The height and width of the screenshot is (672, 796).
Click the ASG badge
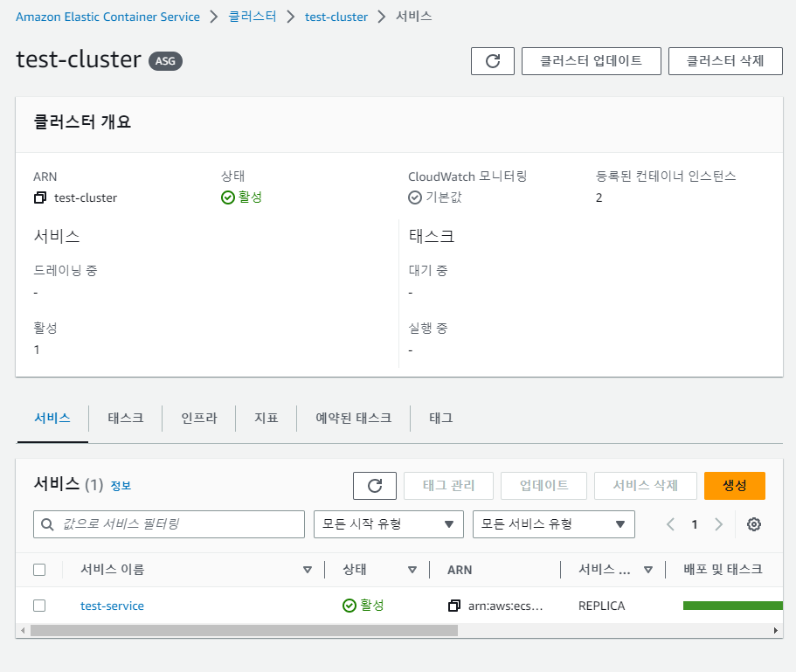tap(165, 61)
